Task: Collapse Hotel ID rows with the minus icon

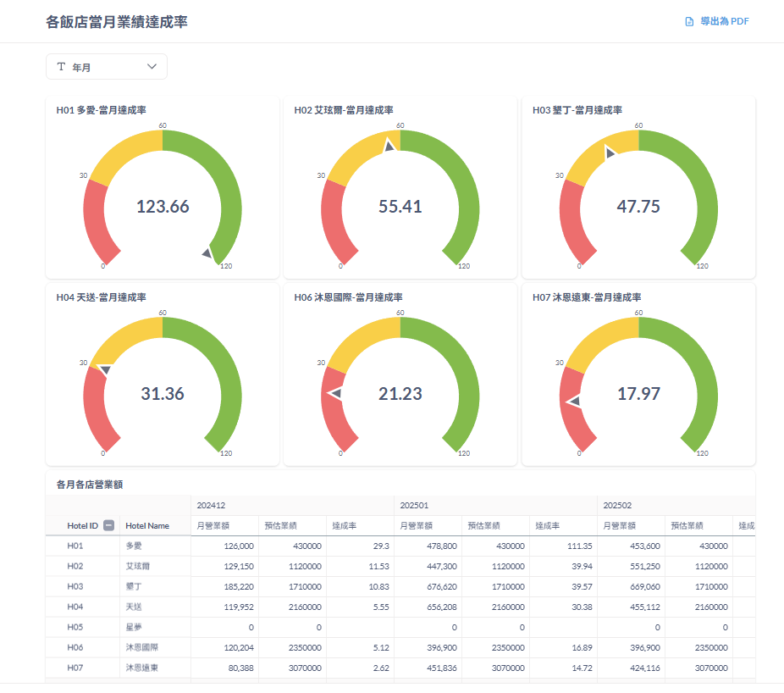Action: [x=109, y=526]
